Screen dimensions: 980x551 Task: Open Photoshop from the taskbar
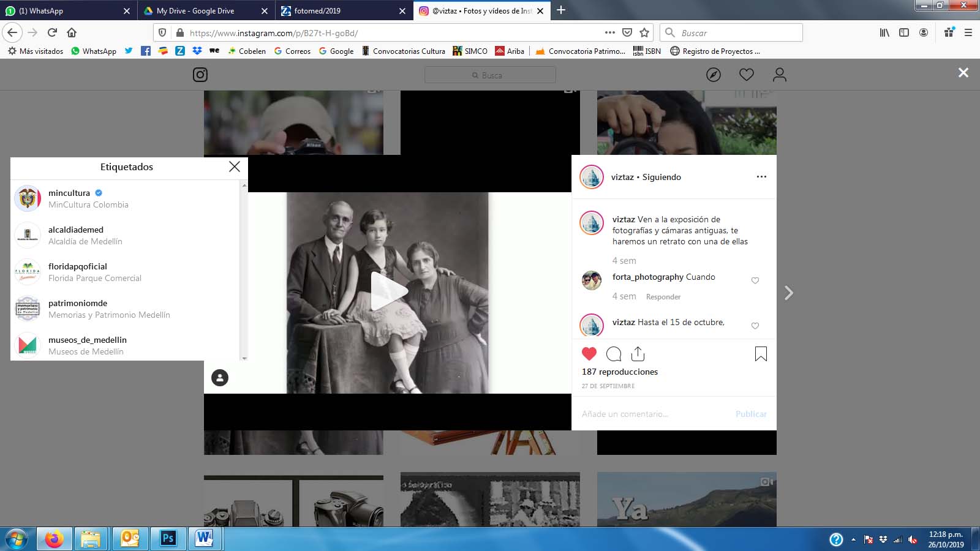(x=168, y=539)
